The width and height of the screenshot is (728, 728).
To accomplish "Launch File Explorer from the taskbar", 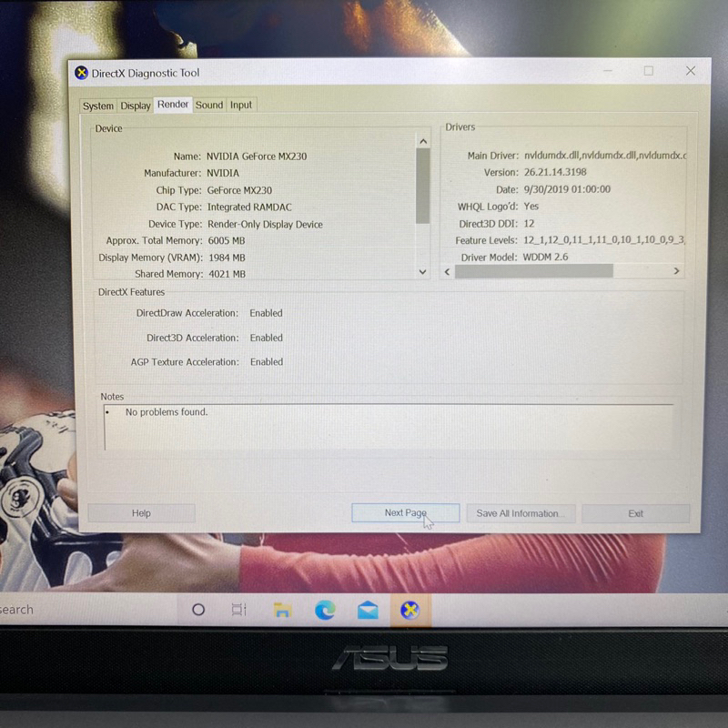I will click(282, 610).
